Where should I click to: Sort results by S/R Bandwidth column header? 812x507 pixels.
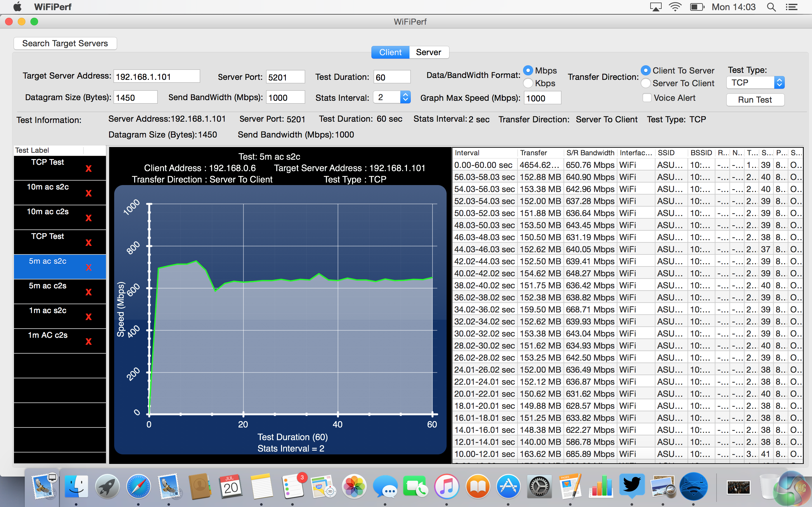[x=590, y=153]
